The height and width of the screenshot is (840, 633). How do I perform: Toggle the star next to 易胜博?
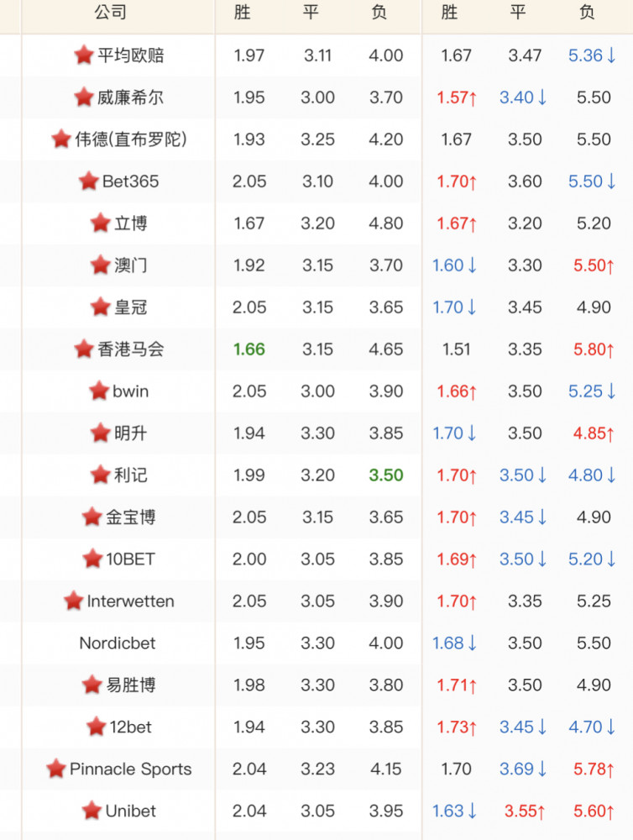click(92, 685)
